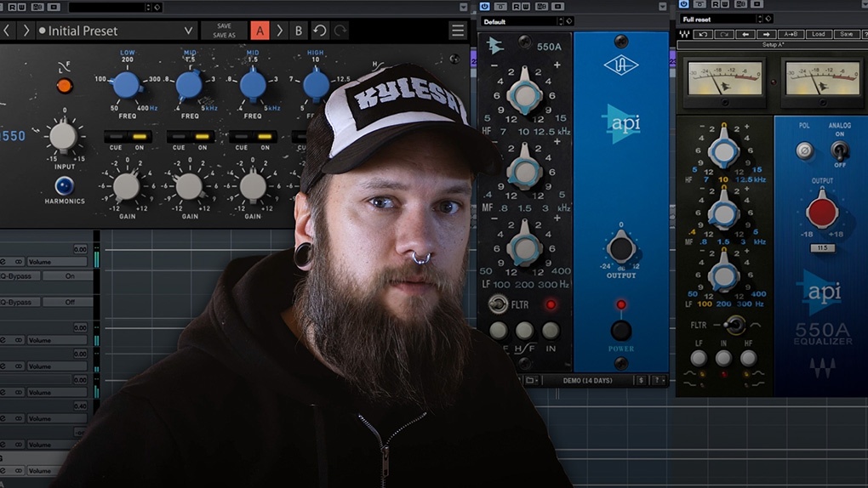
Task: Click the A→B button in Waves toolbar
Action: coord(790,34)
